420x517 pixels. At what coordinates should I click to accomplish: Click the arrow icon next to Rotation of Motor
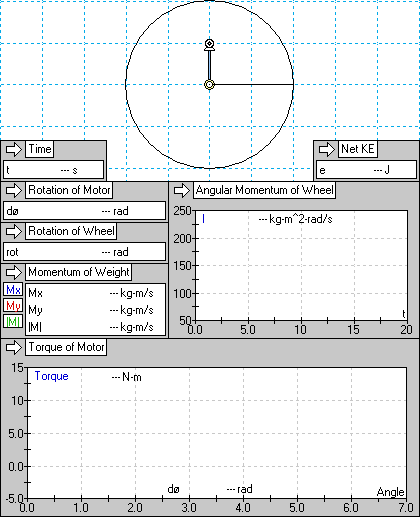click(x=14, y=190)
